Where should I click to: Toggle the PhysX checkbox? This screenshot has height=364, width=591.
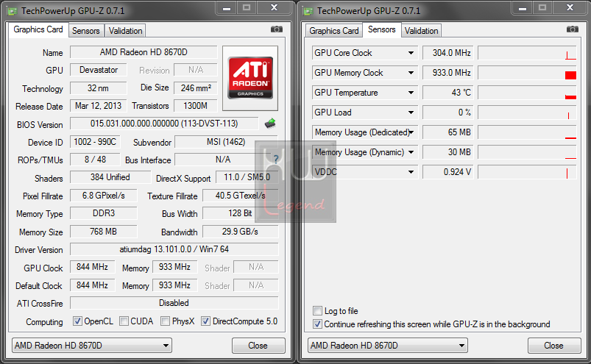(x=165, y=321)
